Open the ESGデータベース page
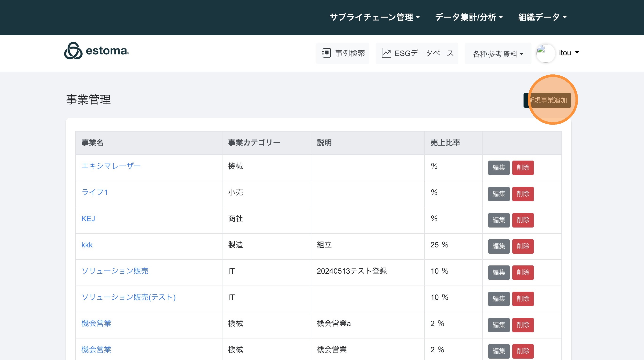644x360 pixels. click(417, 53)
